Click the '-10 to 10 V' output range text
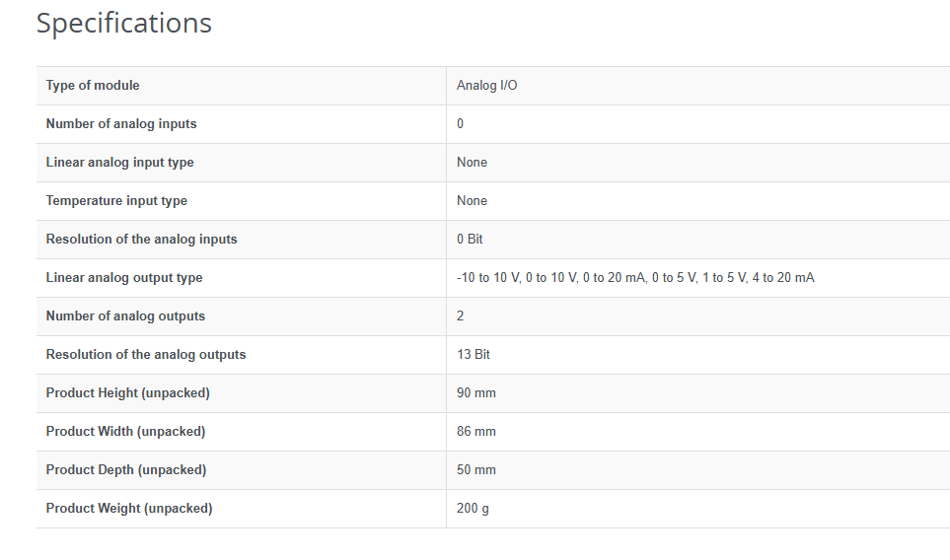 tap(487, 278)
